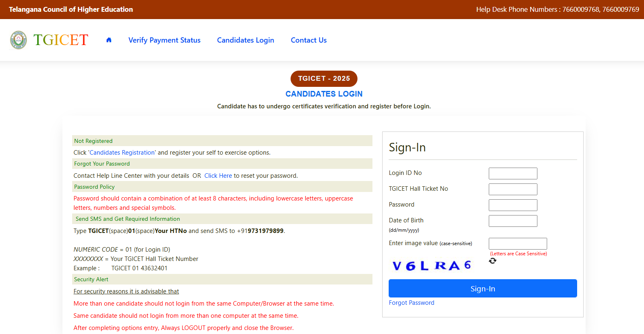The width and height of the screenshot is (644, 334).
Task: Click the SMS number +919731979899 text
Action: tap(261, 231)
